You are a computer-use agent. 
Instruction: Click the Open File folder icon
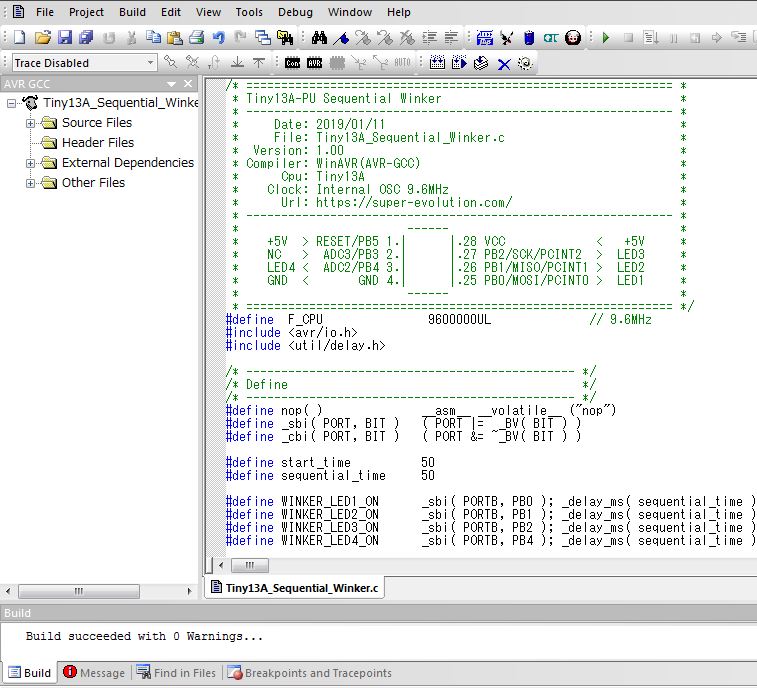pos(42,38)
